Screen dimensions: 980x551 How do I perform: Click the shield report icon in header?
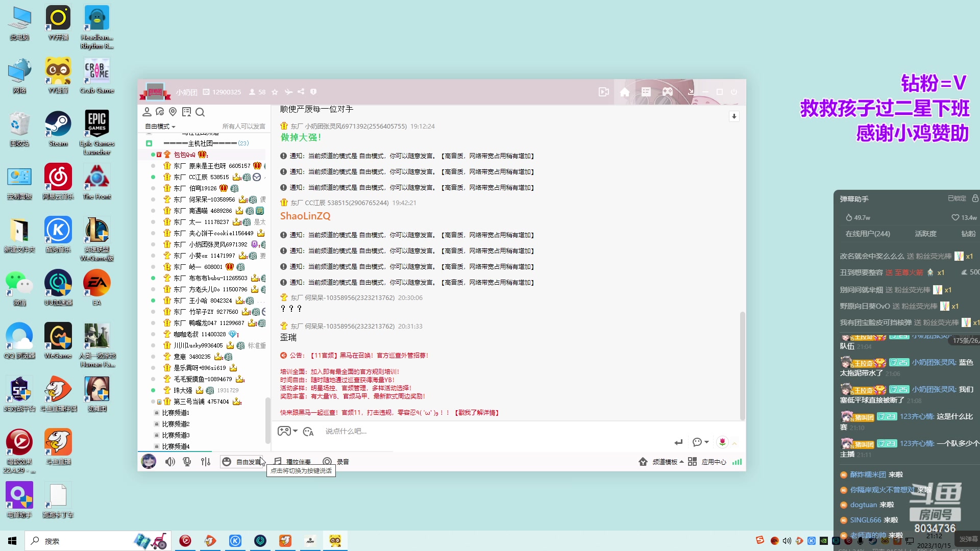313,92
